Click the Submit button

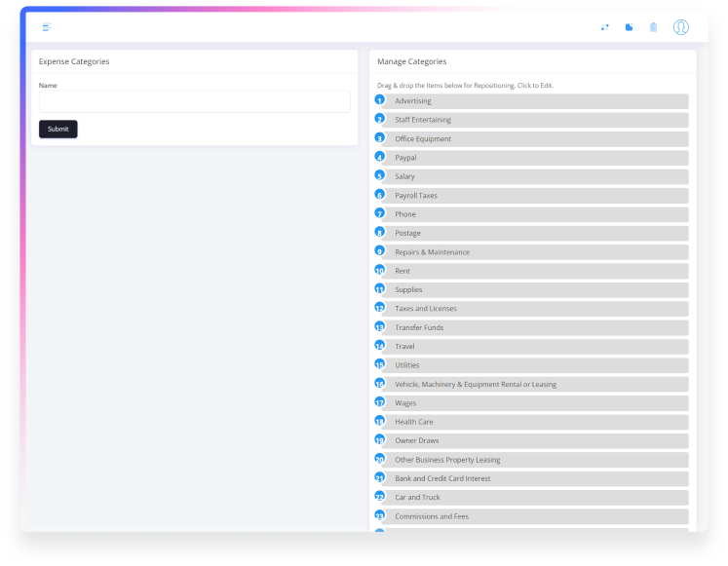57,129
